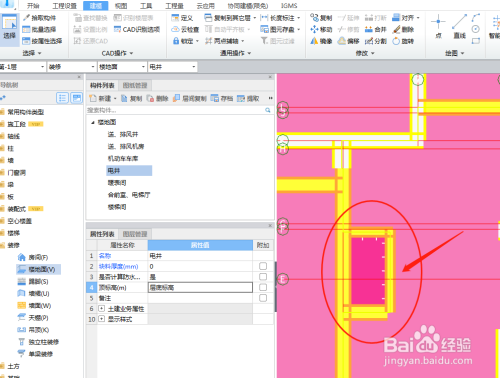Switch to the 图纸管理 tab
Screen dimensions: 500x378
(x=135, y=86)
